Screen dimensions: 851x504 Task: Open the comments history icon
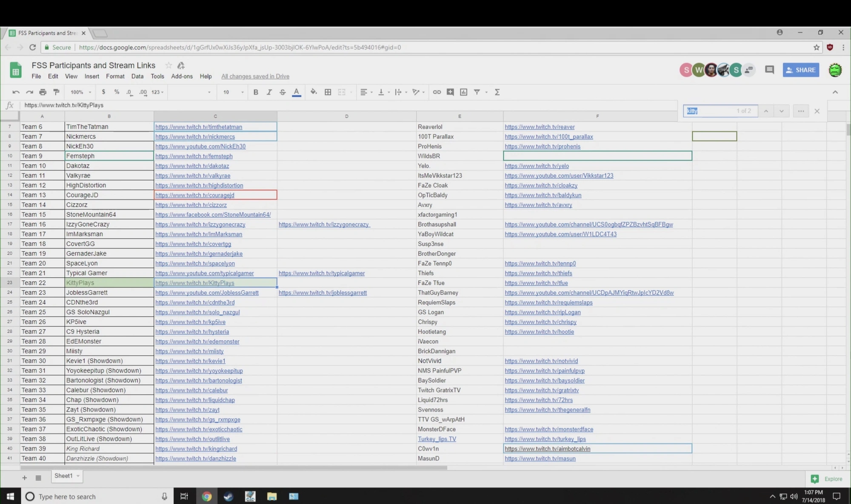769,70
